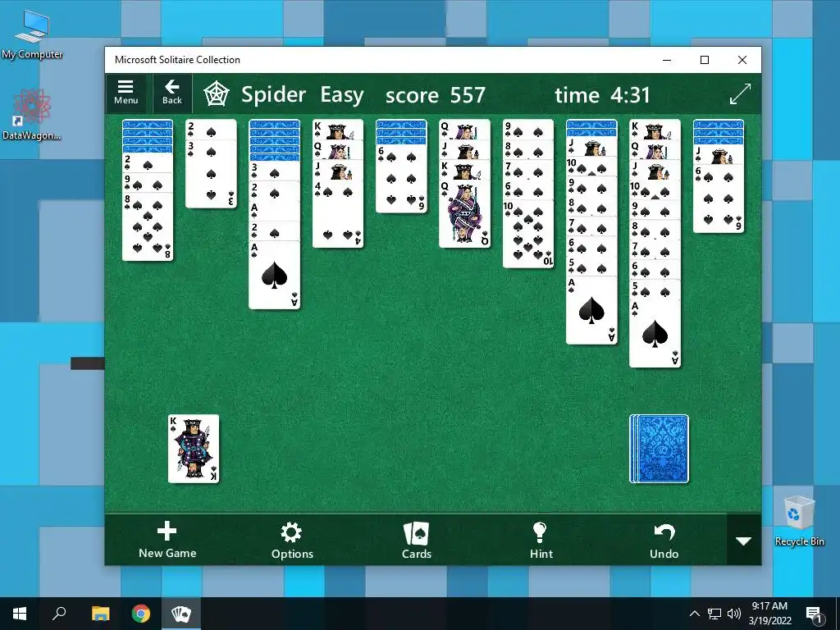
Task: Open the clock showing 9:17 AM
Action: 769,614
